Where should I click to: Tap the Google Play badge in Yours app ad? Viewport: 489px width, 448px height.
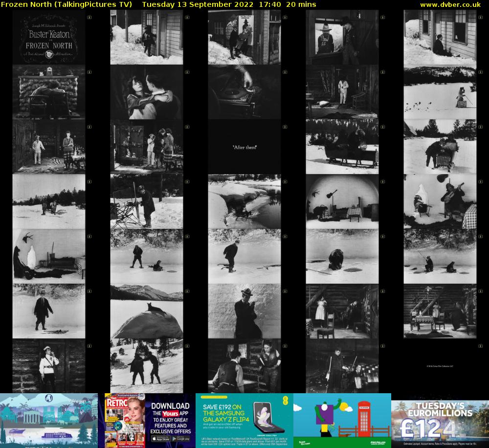tap(181, 439)
